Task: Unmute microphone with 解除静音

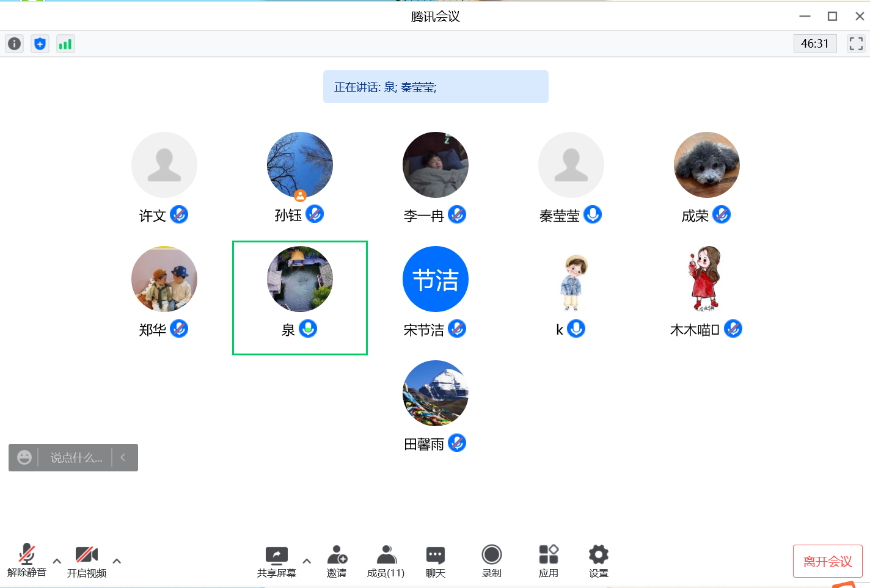Action: 27,561
